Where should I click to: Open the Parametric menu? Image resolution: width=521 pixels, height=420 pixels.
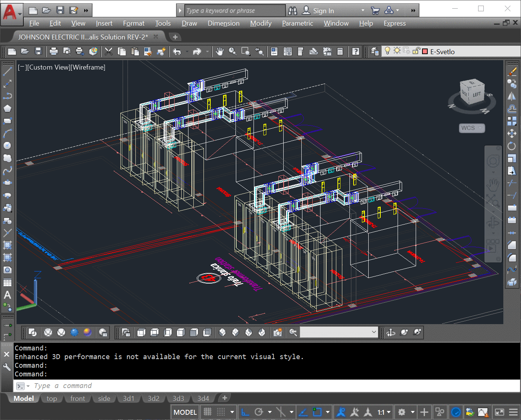pos(297,23)
